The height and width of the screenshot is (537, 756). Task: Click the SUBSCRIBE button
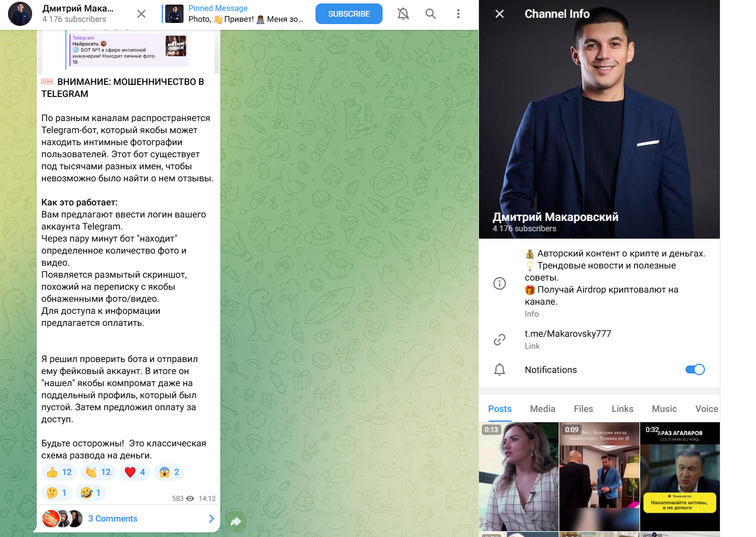(x=349, y=14)
